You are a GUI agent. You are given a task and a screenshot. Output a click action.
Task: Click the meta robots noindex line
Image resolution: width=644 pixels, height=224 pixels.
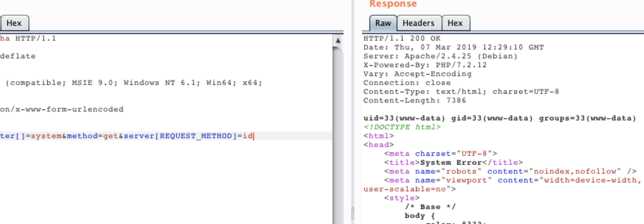[510, 171]
